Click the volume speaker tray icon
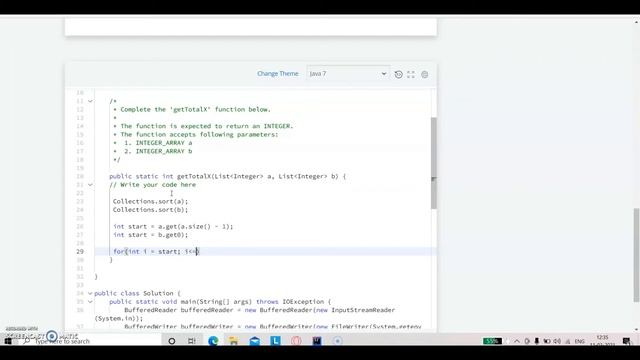The image size is (640, 360). (557, 341)
